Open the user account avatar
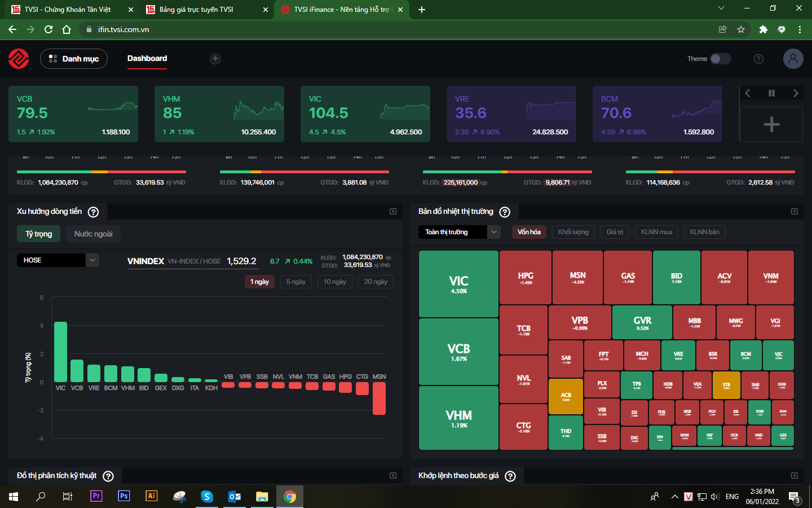The image size is (812, 508). tap(793, 59)
